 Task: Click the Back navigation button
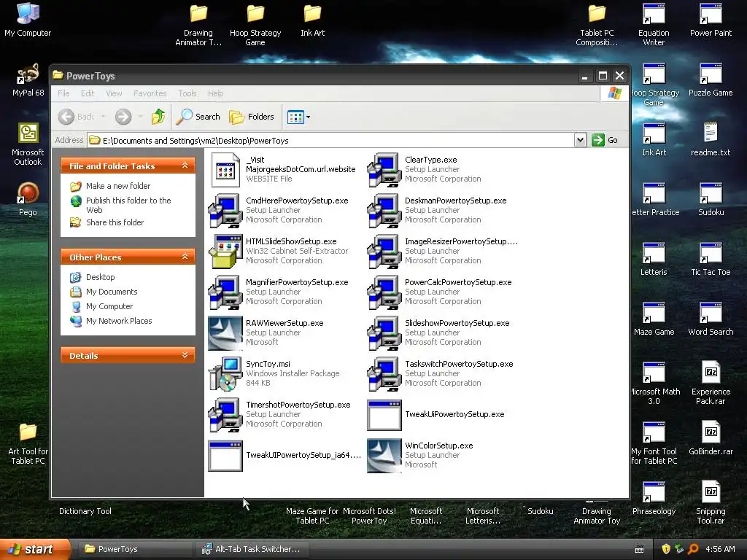pos(77,117)
